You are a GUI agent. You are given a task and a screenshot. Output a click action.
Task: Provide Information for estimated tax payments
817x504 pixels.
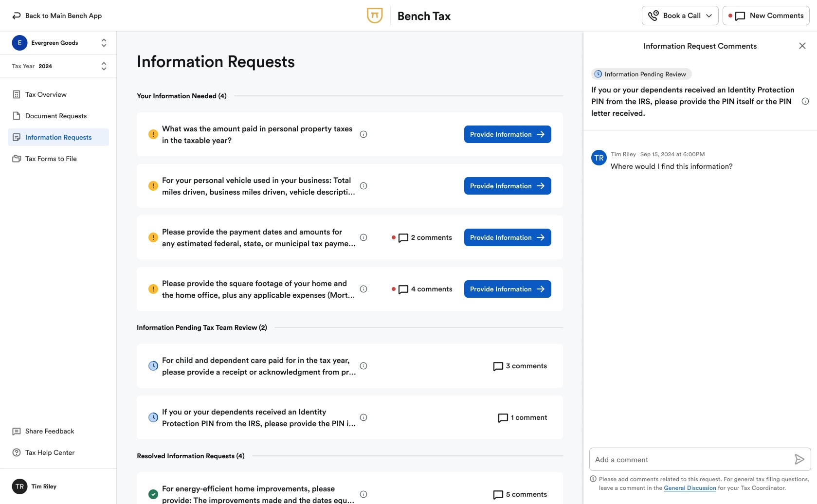pyautogui.click(x=508, y=237)
